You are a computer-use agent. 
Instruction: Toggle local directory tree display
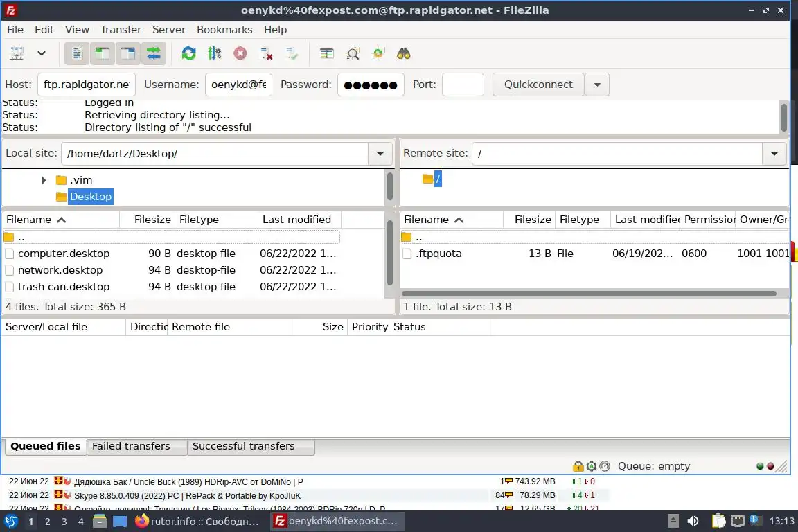pyautogui.click(x=103, y=53)
